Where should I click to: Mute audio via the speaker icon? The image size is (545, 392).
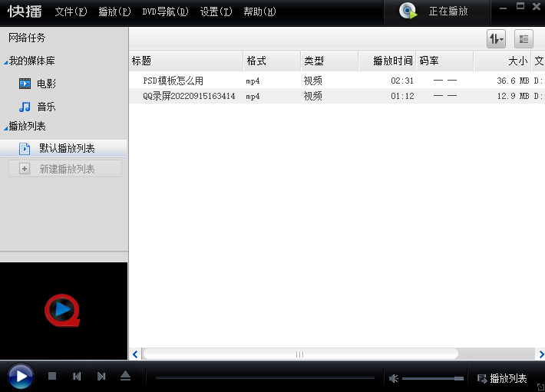(394, 378)
